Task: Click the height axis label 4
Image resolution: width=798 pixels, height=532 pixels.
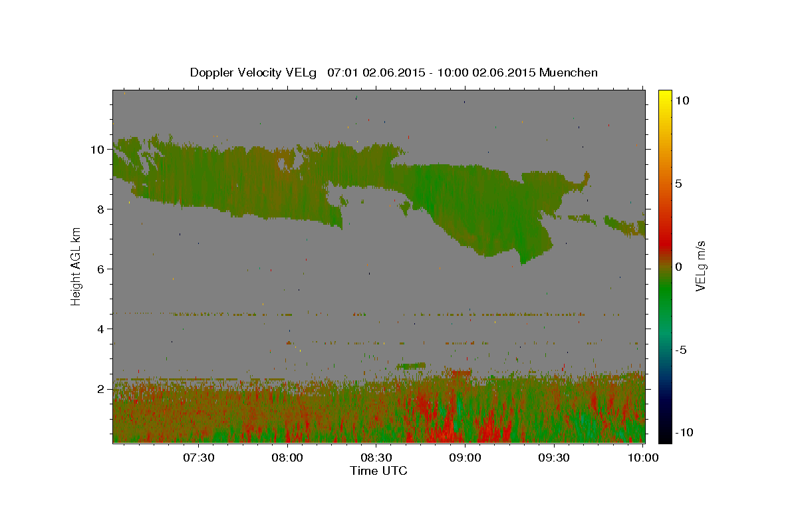Action: pyautogui.click(x=101, y=329)
